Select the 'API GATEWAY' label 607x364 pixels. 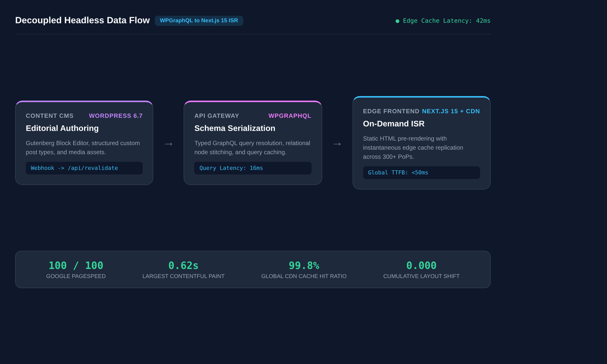point(217,116)
